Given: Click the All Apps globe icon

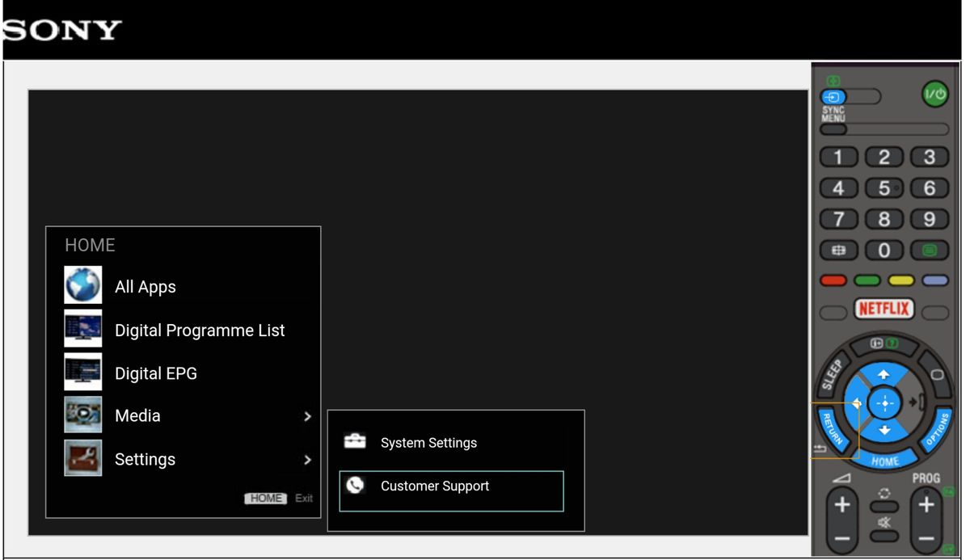Looking at the screenshot, I should coord(83,285).
